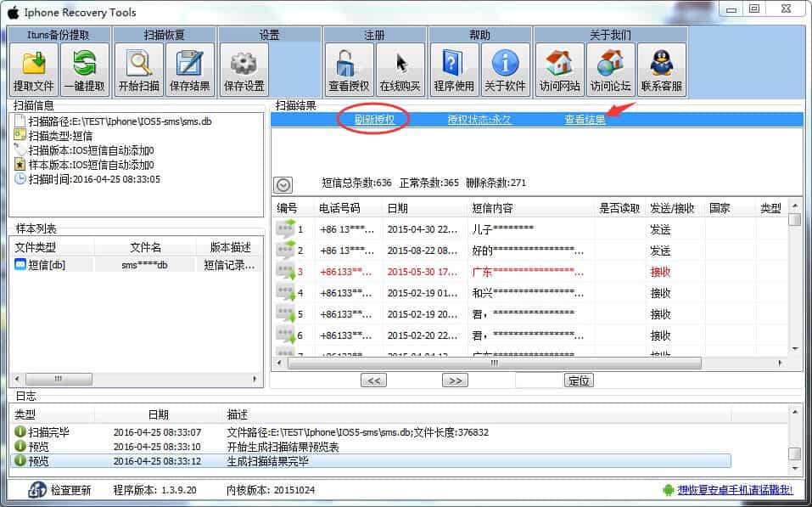This screenshot has height=507, width=812.
Task: Click the sample list horizontal scrollbar thumb
Action: click(59, 379)
